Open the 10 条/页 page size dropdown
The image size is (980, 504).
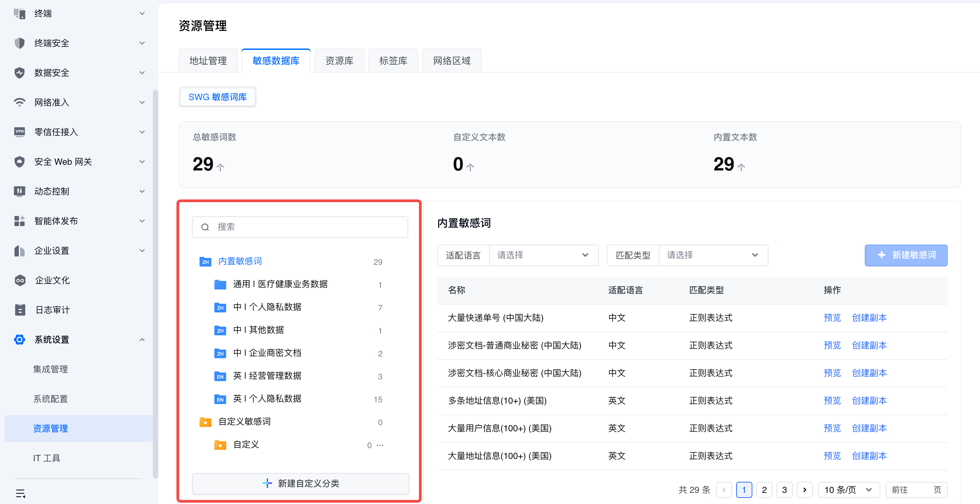pos(848,490)
